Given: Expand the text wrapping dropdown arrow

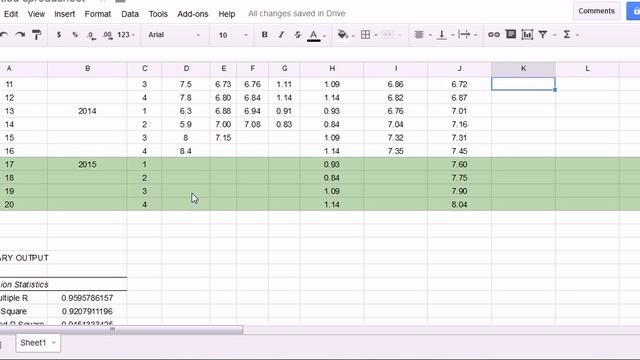Looking at the screenshot, I should [476, 36].
